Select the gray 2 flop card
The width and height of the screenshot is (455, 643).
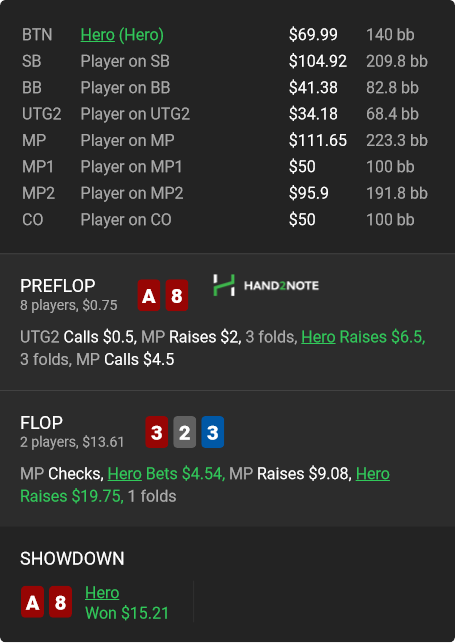click(x=184, y=432)
